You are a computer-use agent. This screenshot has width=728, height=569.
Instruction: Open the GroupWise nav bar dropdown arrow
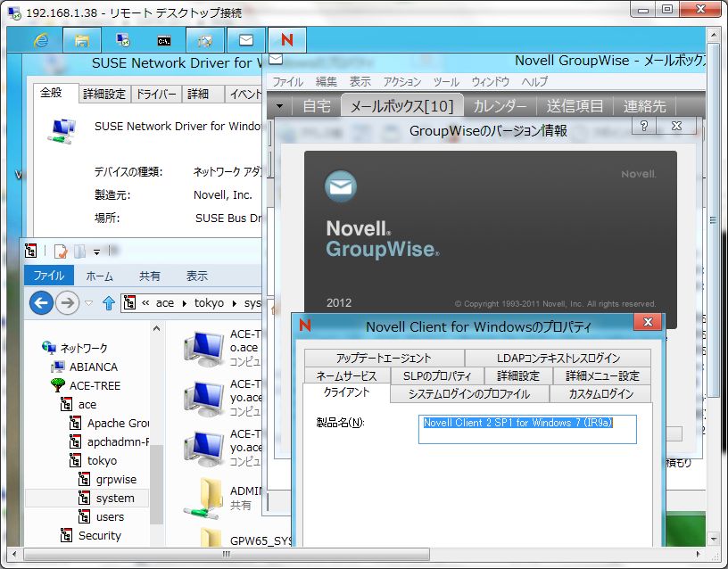pos(279,106)
